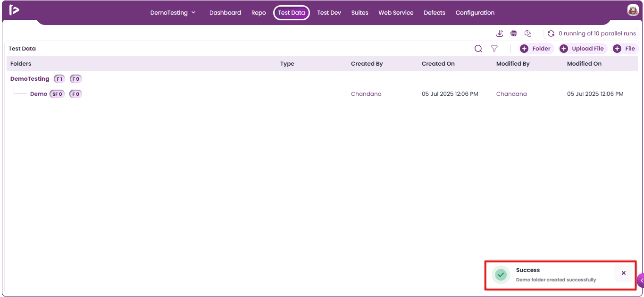The image size is (644, 297).
Task: Dismiss the success notification
Action: (624, 273)
